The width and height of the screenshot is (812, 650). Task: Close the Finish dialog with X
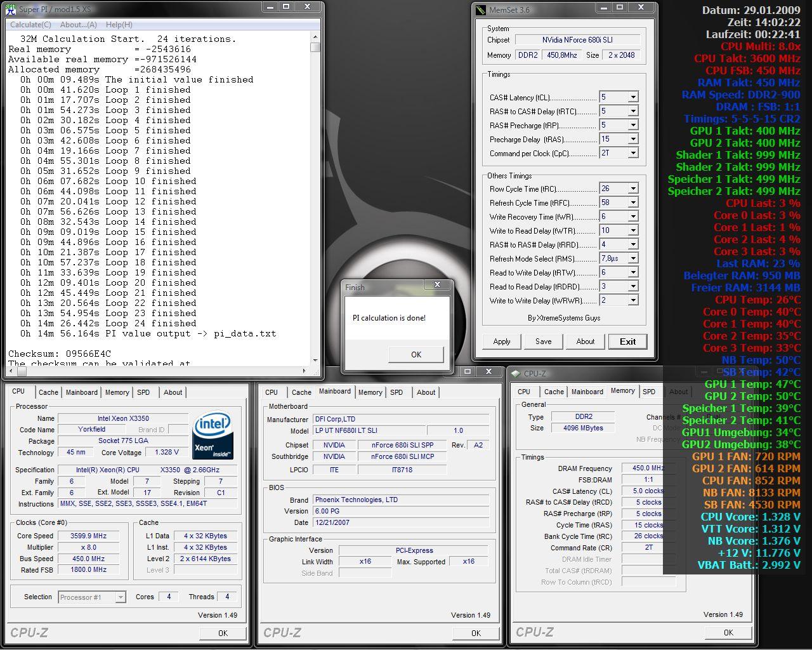click(x=437, y=286)
